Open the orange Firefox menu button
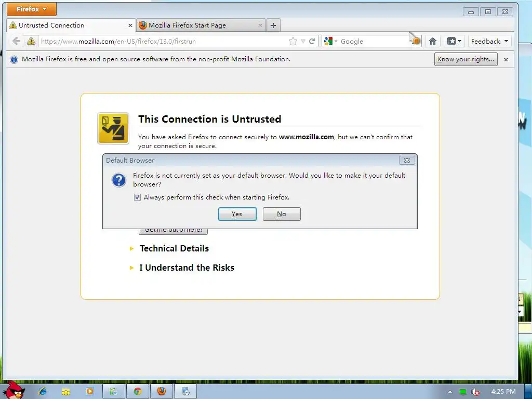 coord(32,9)
